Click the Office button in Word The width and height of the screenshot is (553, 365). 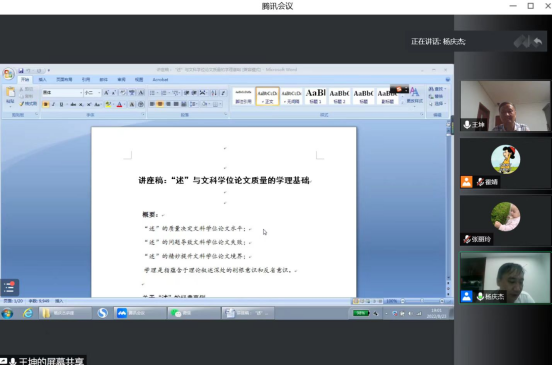point(8,74)
